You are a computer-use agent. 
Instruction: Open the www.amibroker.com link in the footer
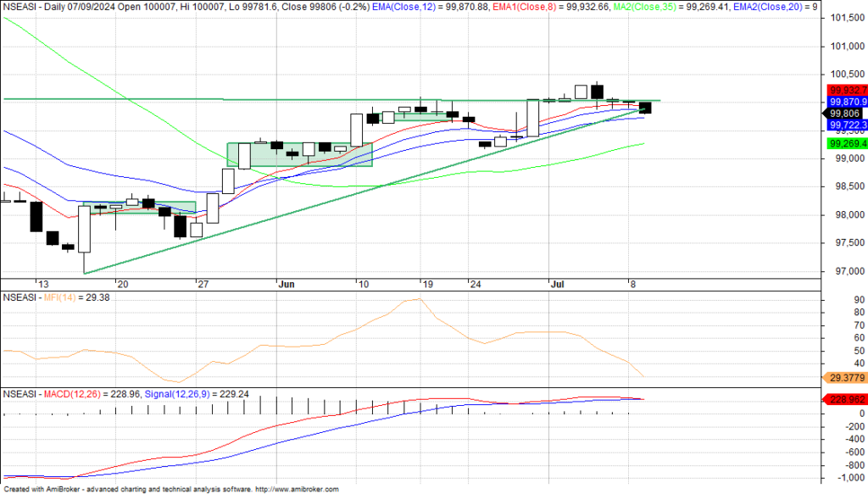click(297, 489)
